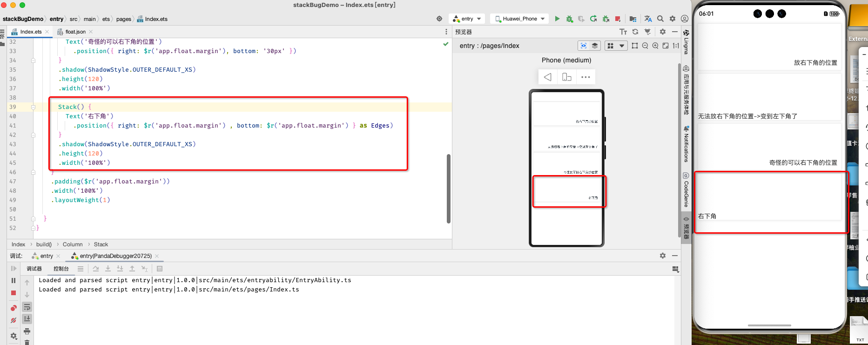
Task: Fit preview to screen icon
Action: pos(666,46)
